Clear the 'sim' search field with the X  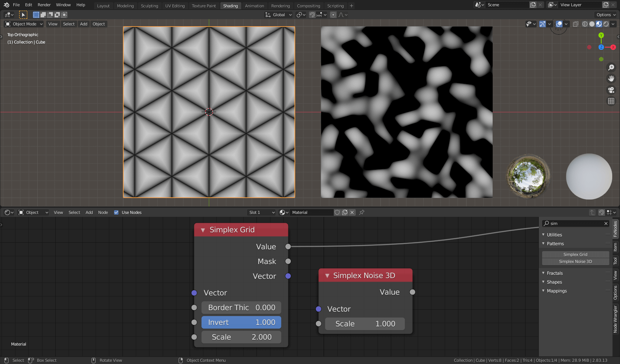click(606, 223)
